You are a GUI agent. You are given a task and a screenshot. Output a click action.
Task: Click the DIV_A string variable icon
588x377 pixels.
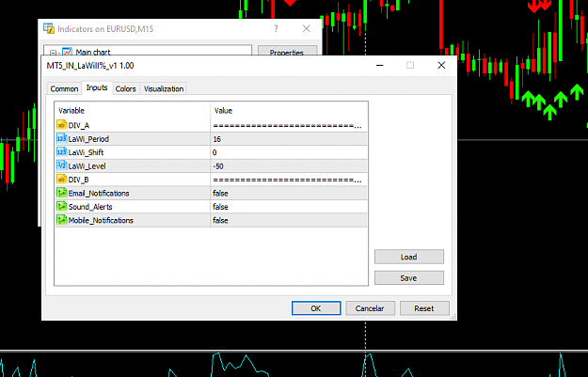tap(61, 125)
